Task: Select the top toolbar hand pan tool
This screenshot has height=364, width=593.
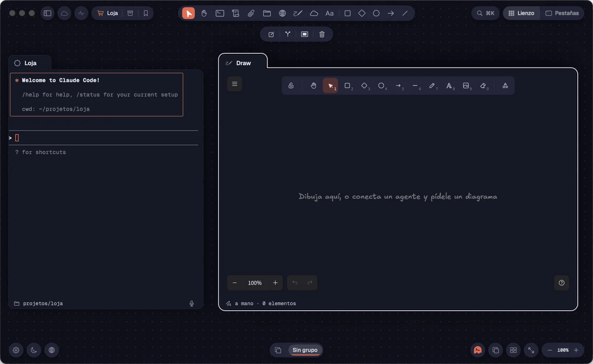Action: 204,13
